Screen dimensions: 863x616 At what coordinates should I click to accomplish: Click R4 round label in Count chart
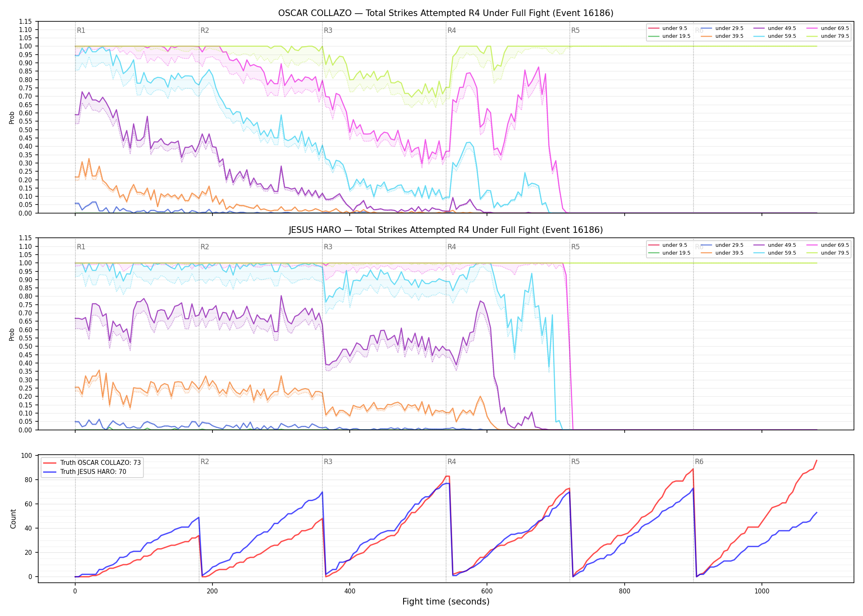click(x=452, y=462)
